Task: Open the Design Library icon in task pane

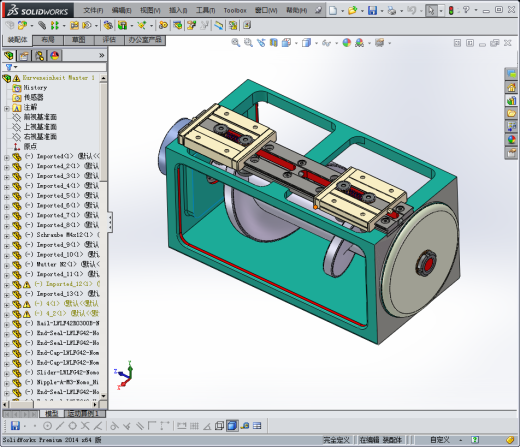Action: tap(511, 100)
